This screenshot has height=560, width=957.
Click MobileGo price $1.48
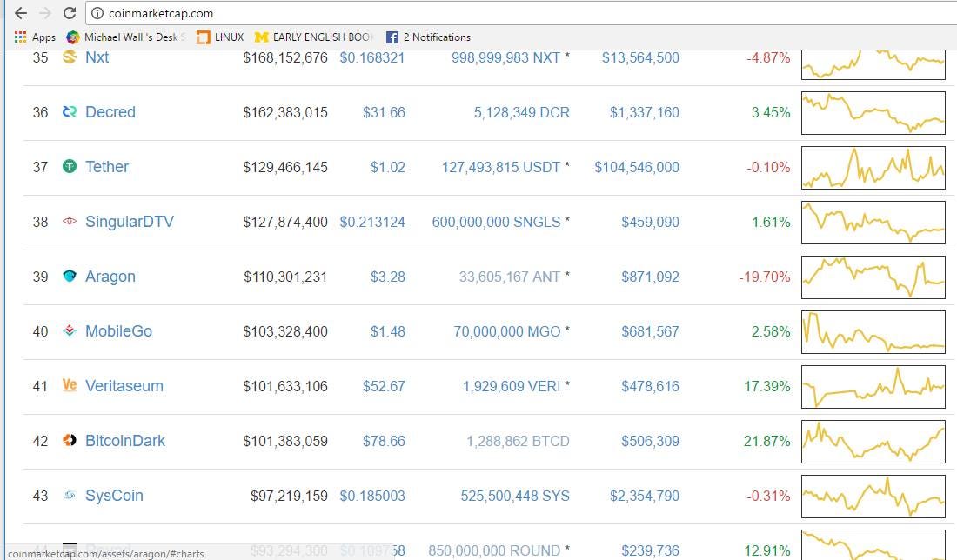(x=387, y=332)
